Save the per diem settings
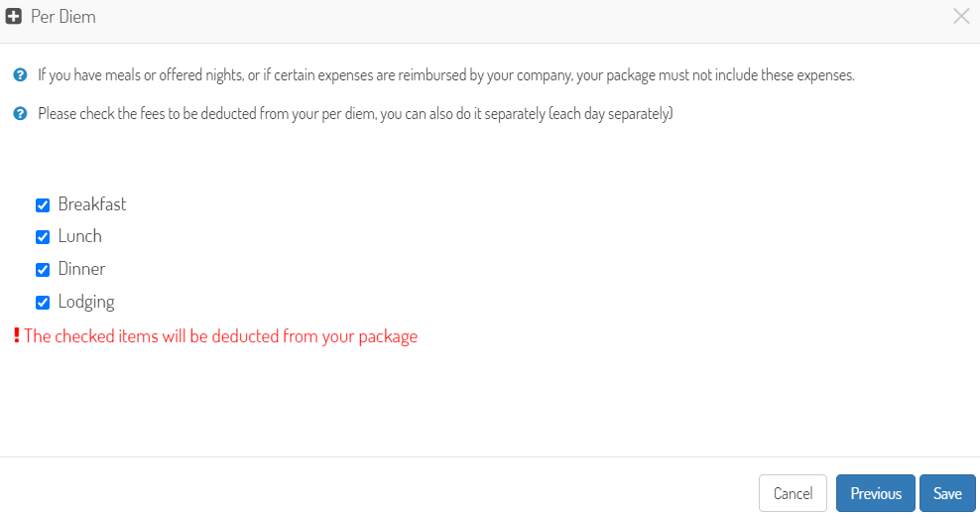Viewport: 980px width, 517px height. [x=947, y=493]
